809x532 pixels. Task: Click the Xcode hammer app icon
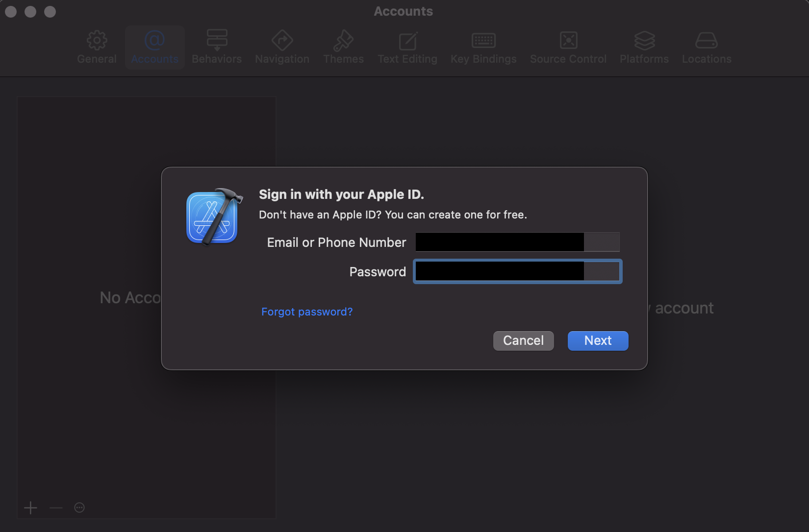214,216
